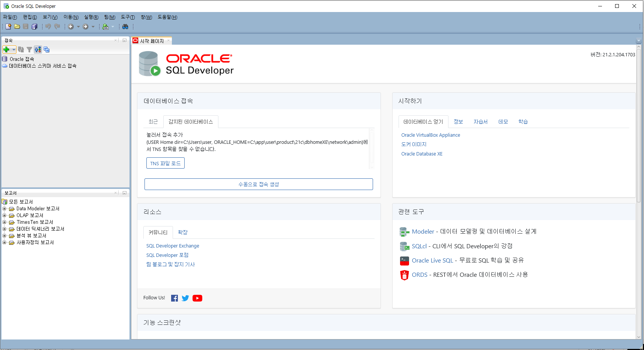The height and width of the screenshot is (350, 644).
Task: Open the tab list dropdown in the editor's top-right corner
Action: click(x=639, y=41)
